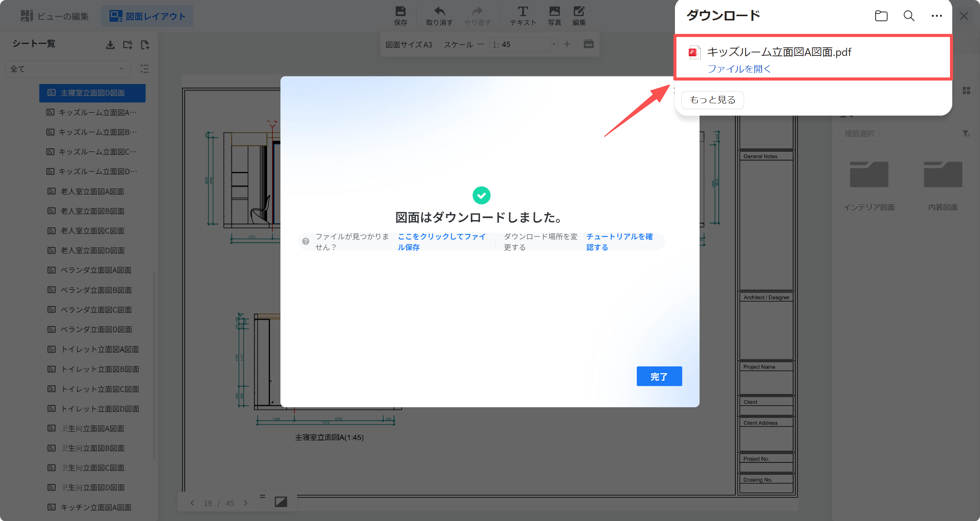This screenshot has height=521, width=980.
Task: Click the sheet list sort icon
Action: point(144,69)
